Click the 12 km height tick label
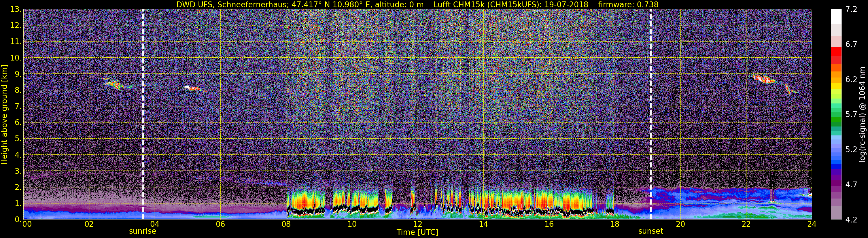 pos(16,26)
